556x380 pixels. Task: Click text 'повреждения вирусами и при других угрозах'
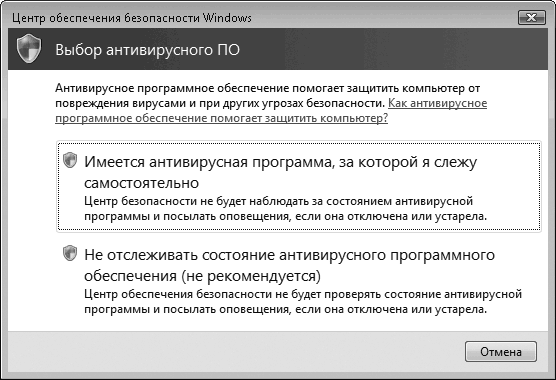coord(179,103)
